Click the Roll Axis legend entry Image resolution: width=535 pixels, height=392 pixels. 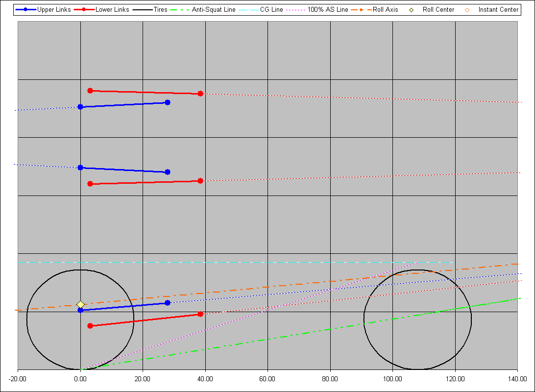(375, 9)
